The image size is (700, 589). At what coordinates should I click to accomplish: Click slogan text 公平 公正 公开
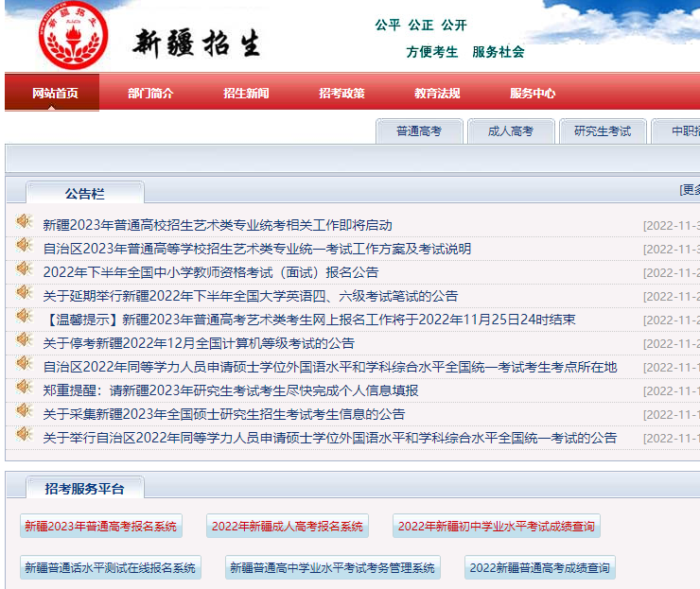click(421, 25)
